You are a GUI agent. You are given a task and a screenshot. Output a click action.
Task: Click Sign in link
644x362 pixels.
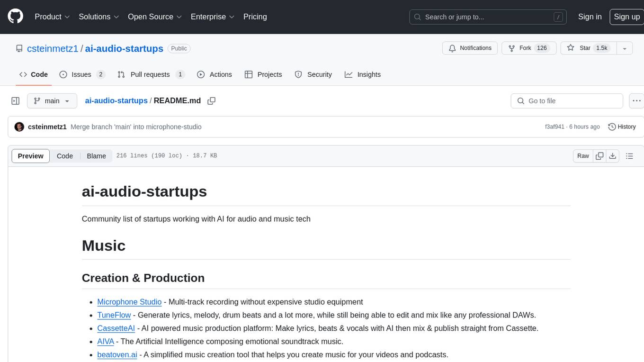(590, 17)
